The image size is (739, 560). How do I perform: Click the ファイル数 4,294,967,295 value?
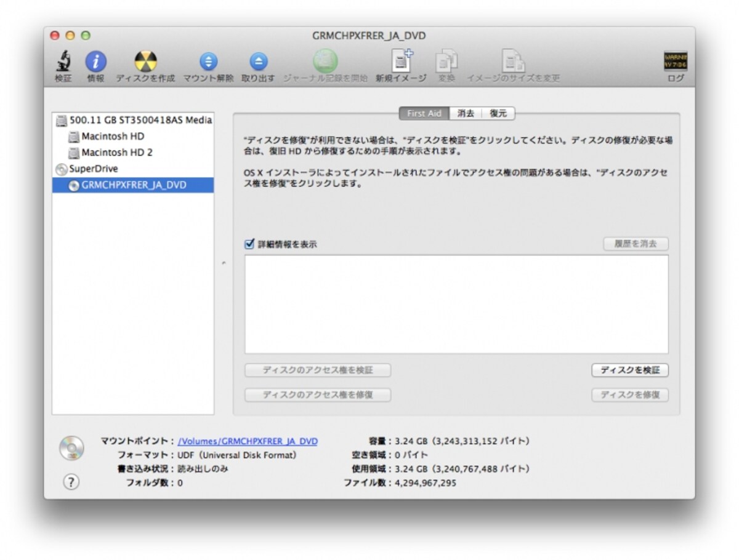[x=424, y=483]
